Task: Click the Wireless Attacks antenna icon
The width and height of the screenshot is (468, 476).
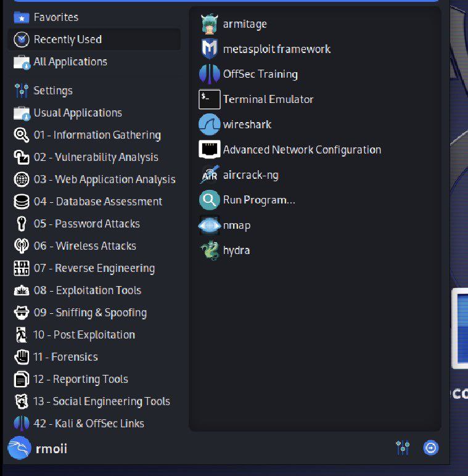Action: click(22, 246)
